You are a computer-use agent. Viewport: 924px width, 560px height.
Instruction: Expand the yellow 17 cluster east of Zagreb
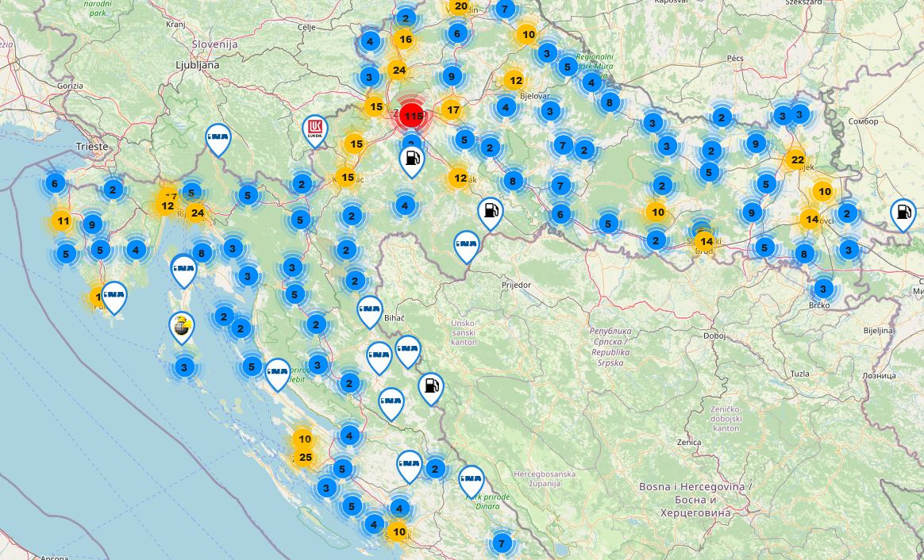click(x=452, y=110)
